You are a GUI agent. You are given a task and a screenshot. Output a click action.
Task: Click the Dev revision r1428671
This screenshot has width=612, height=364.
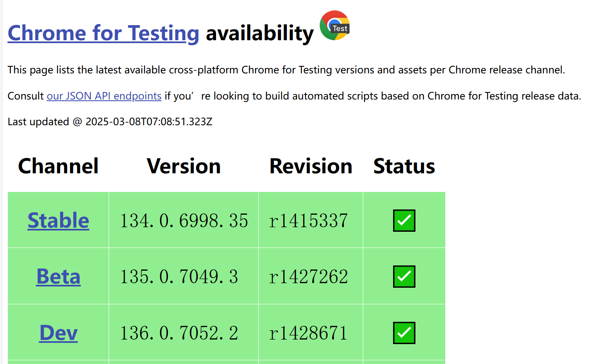(308, 333)
